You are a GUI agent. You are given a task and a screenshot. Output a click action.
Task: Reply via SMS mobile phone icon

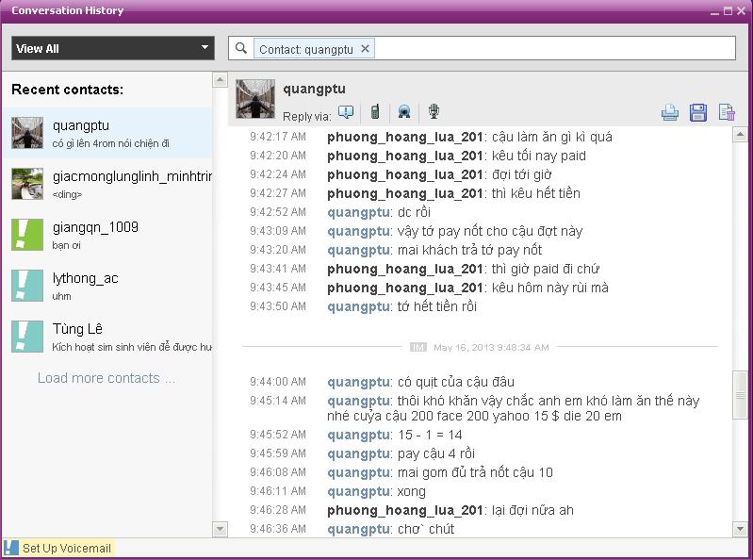(375, 111)
